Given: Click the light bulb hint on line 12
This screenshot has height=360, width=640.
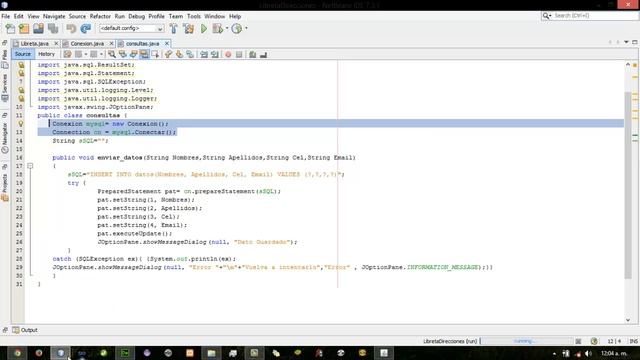Looking at the screenshot, I should [20, 124].
